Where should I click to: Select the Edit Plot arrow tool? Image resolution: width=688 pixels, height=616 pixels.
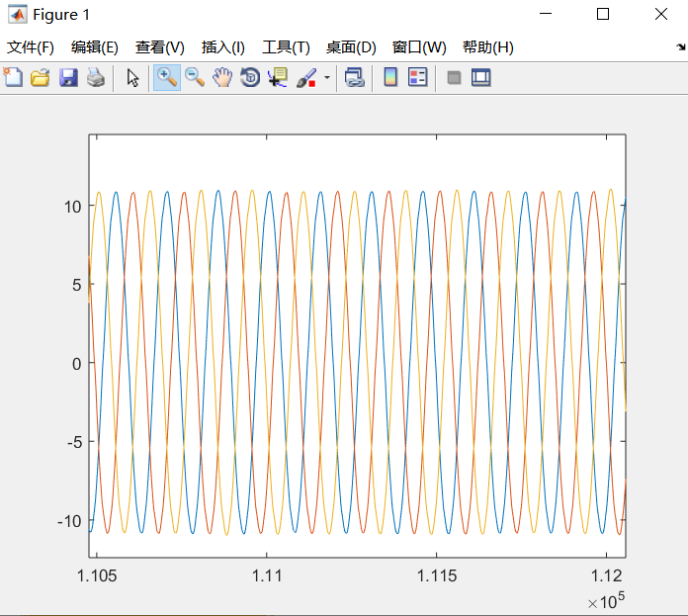pyautogui.click(x=132, y=78)
